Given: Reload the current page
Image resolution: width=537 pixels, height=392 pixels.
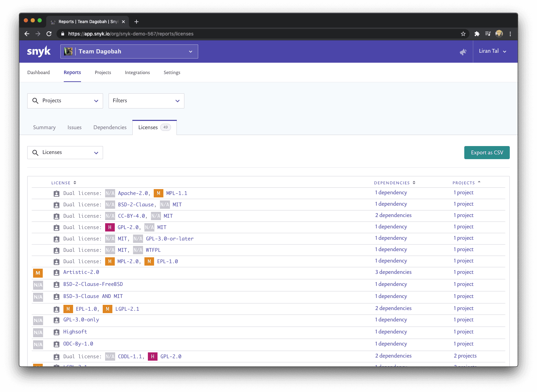Looking at the screenshot, I should 49,34.
